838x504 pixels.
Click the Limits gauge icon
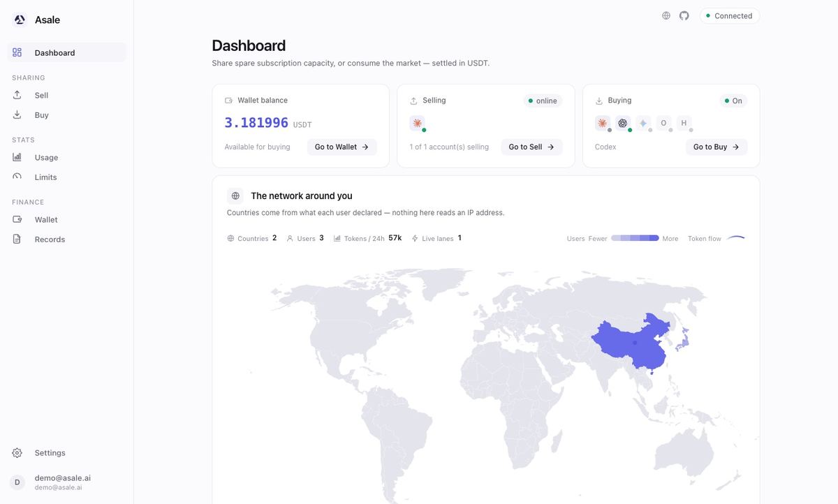click(x=17, y=177)
